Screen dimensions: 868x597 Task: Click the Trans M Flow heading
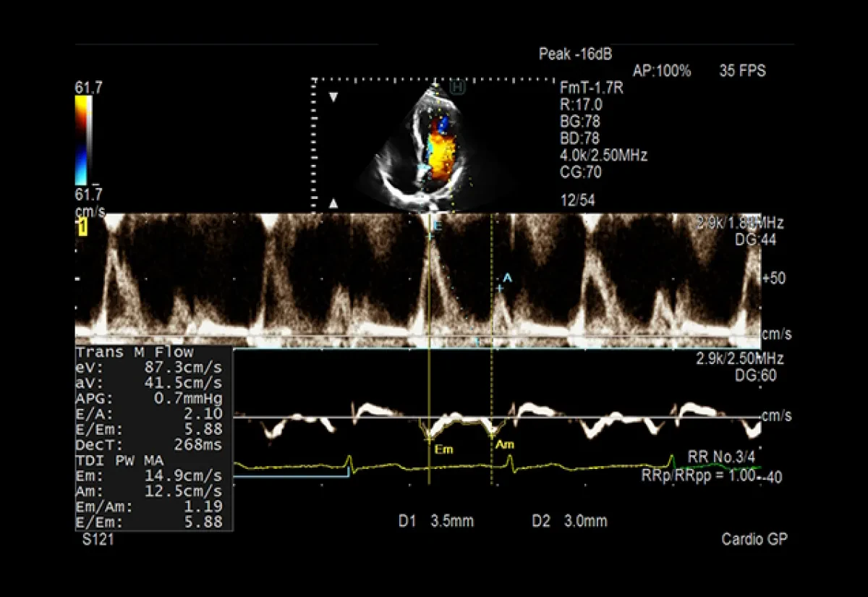point(135,352)
